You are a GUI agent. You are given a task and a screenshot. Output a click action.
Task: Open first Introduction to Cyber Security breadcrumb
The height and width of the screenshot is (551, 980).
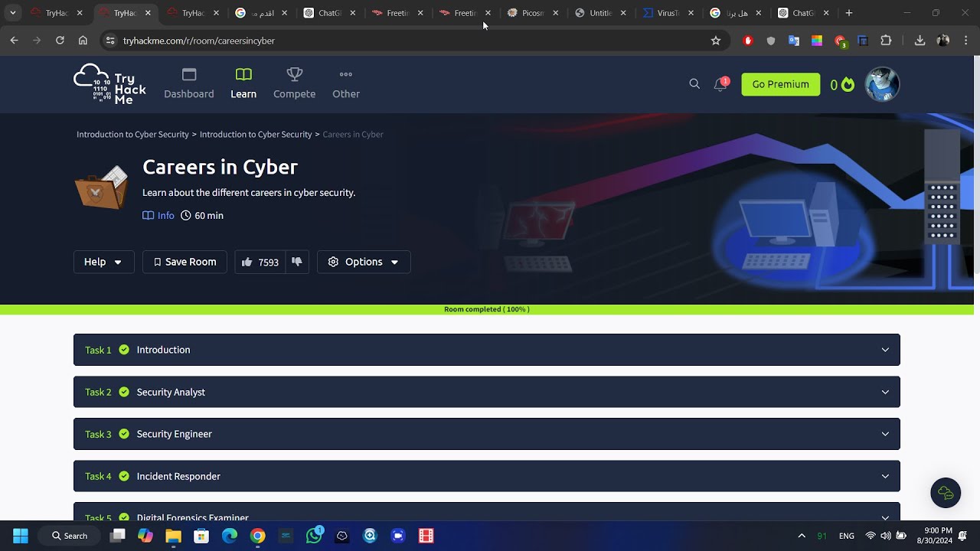click(132, 134)
